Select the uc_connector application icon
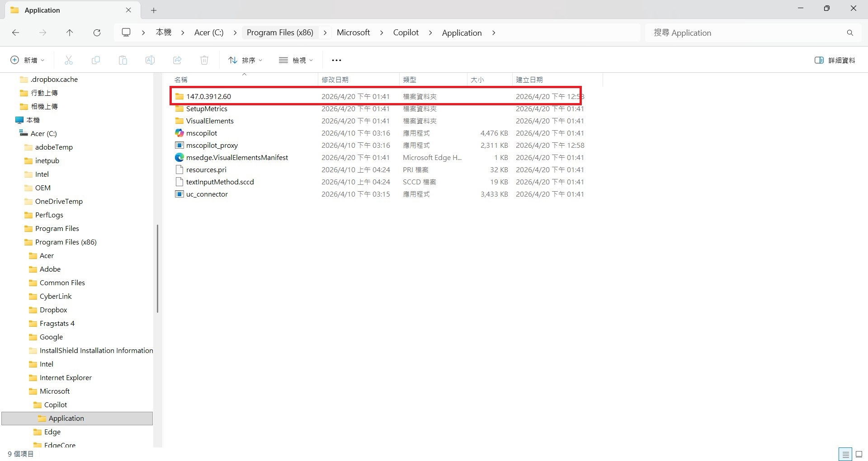The image size is (868, 461). coord(179,194)
